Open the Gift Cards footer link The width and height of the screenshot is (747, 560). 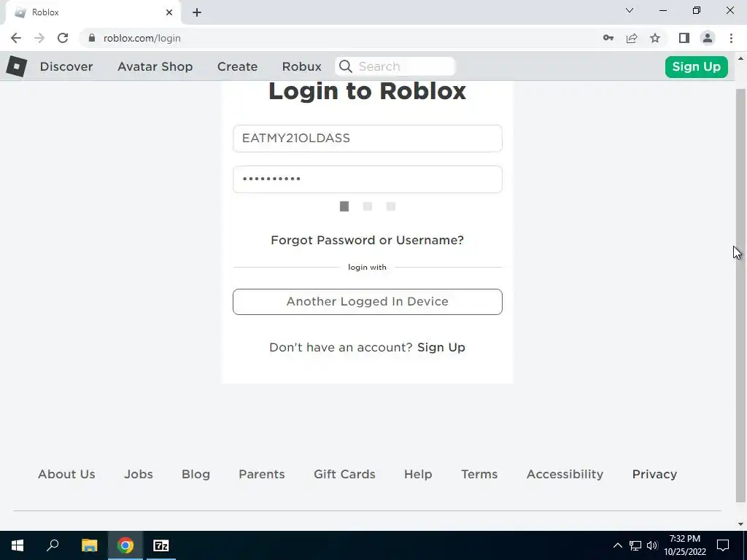(344, 474)
